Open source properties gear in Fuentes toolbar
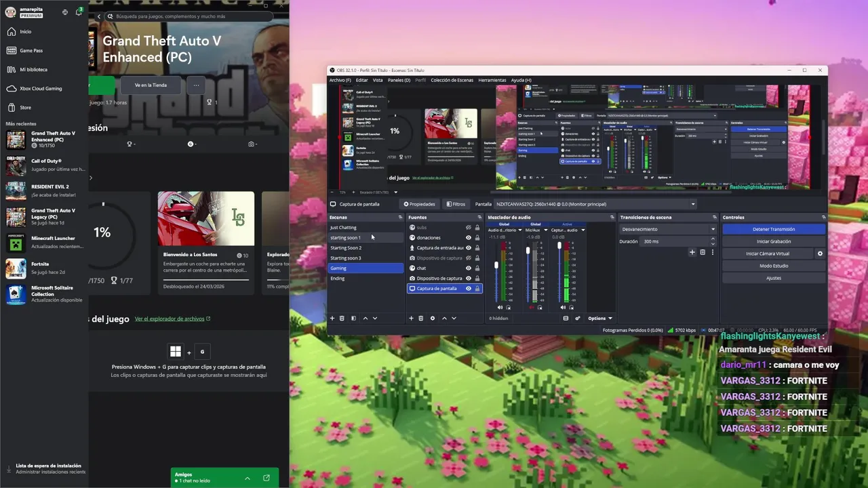Viewport: 868px width, 488px height. (x=433, y=318)
